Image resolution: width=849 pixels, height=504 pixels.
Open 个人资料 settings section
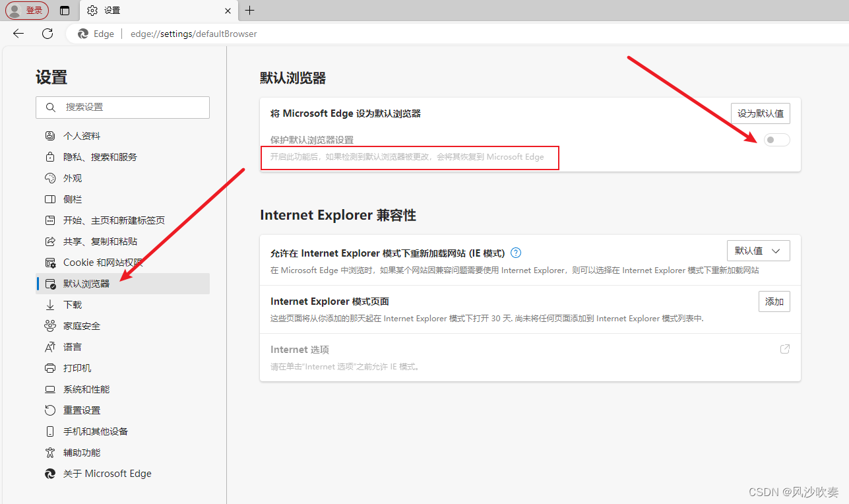coord(123,136)
